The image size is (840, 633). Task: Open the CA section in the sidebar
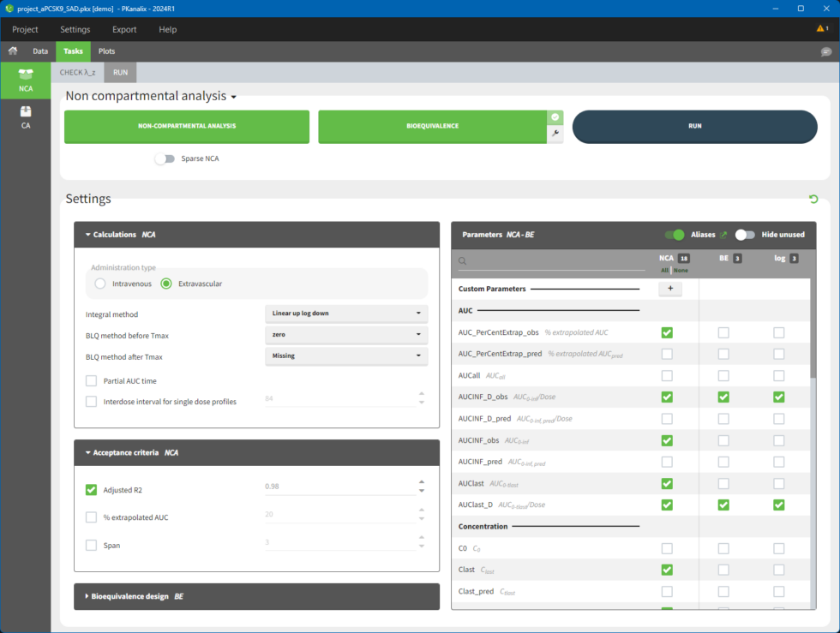26,116
